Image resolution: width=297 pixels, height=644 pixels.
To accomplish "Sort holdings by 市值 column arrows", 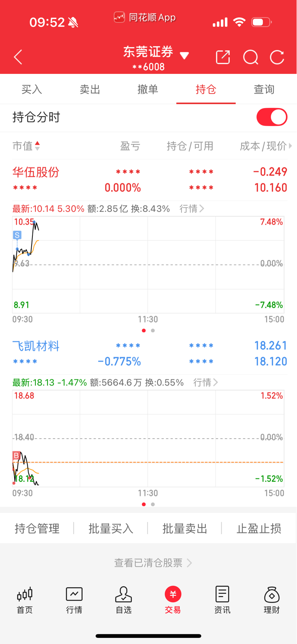I will [37, 146].
